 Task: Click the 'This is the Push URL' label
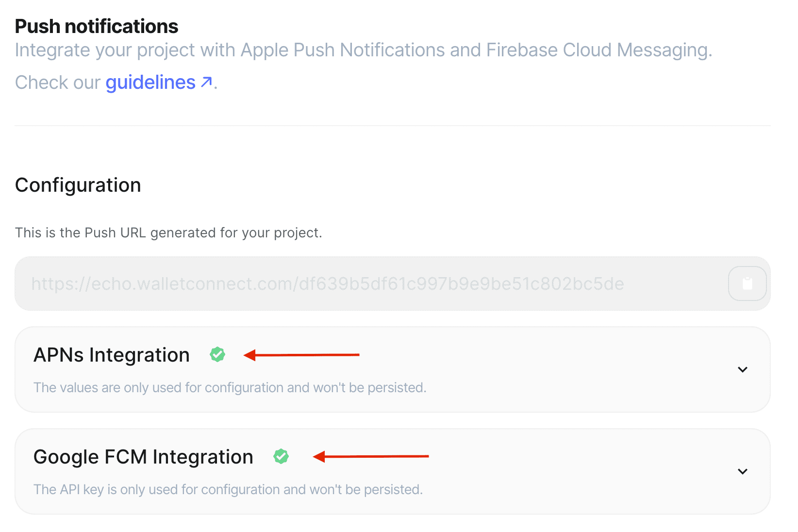point(168,233)
